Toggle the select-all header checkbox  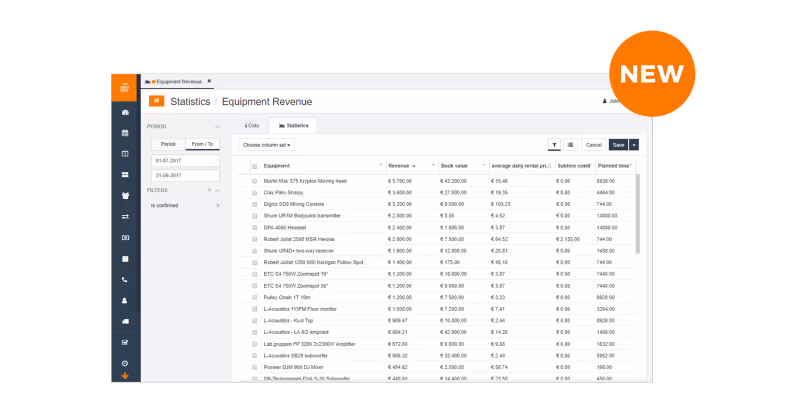pyautogui.click(x=255, y=166)
